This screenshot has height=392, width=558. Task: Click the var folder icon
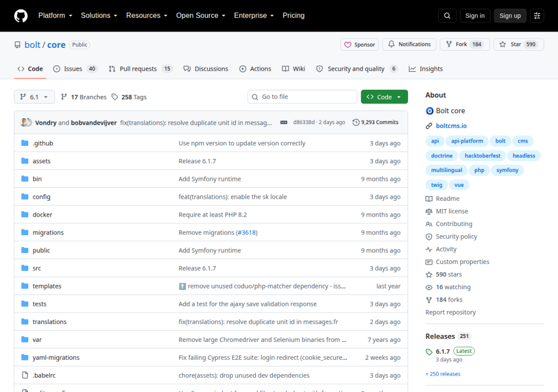pyautogui.click(x=25, y=339)
